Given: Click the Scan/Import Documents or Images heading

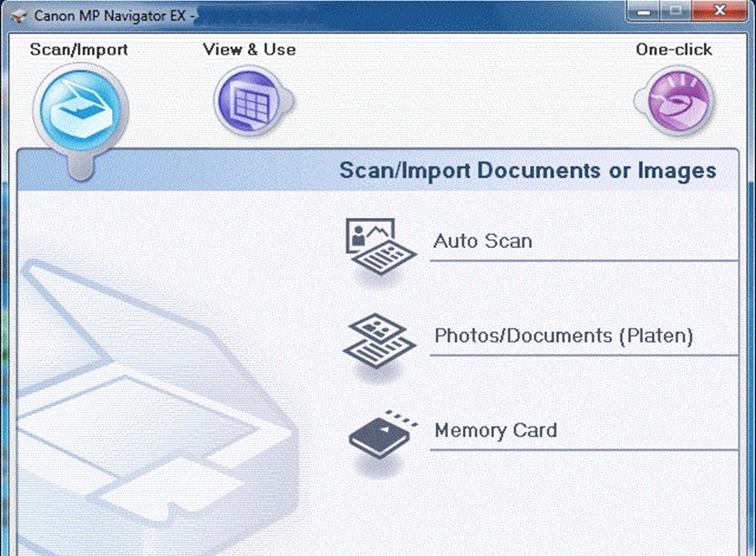Looking at the screenshot, I should click(x=528, y=170).
